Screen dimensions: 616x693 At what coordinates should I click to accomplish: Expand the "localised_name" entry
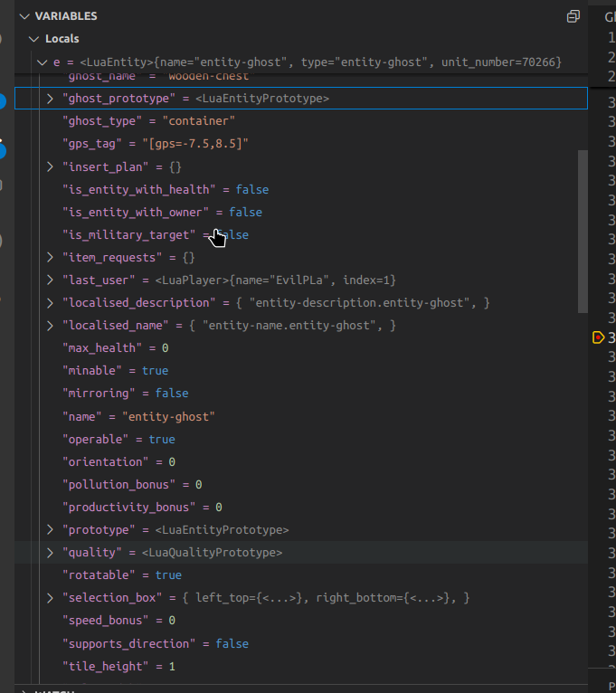50,326
